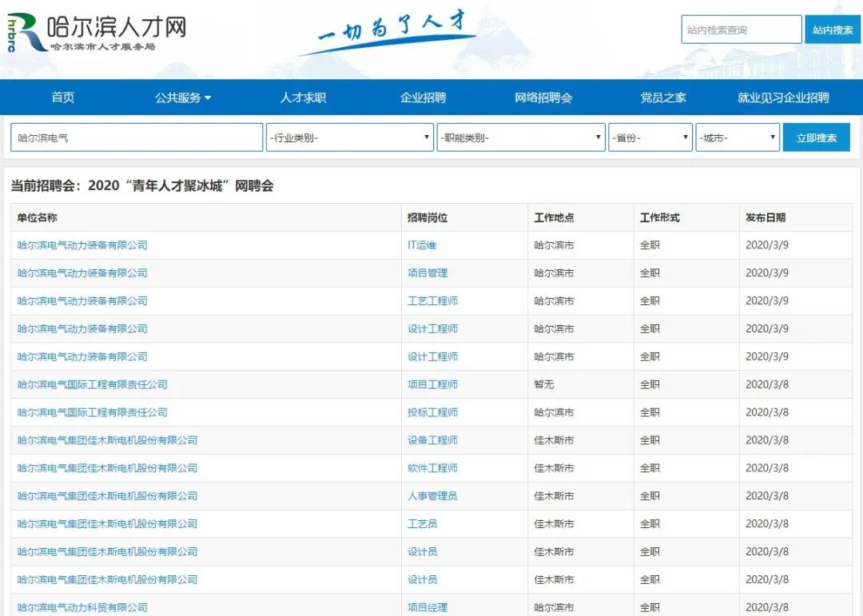Open 就业见习企业招聘 navigation item
This screenshot has width=863, height=616.
783,97
